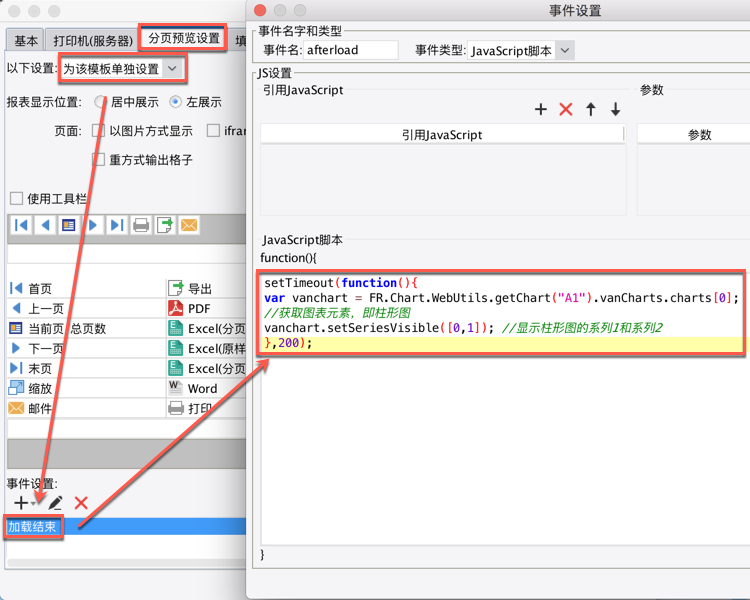Edit selected event with pencil icon
Screen dimensions: 750x600
click(55, 503)
